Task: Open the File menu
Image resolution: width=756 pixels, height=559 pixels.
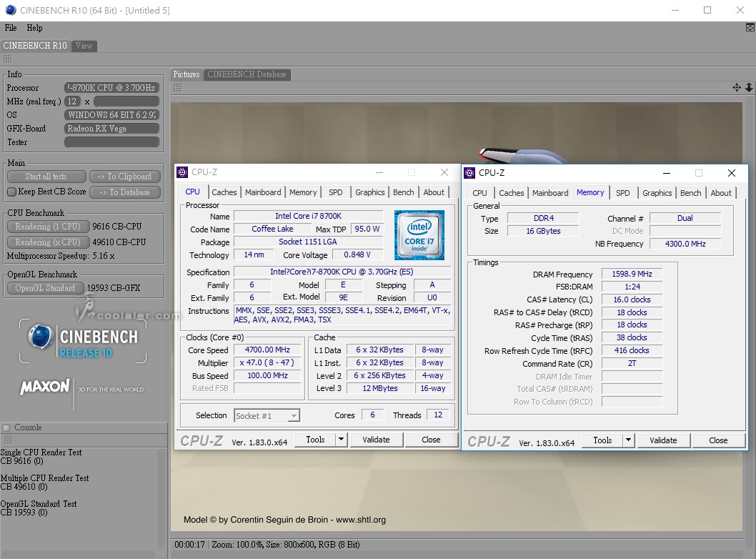Action: point(11,27)
